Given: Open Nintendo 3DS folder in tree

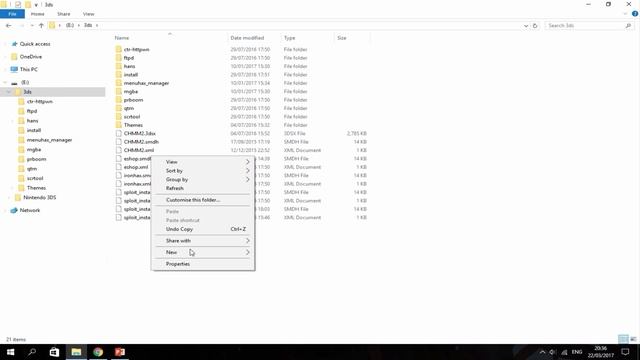Looking at the screenshot, I should (40, 198).
